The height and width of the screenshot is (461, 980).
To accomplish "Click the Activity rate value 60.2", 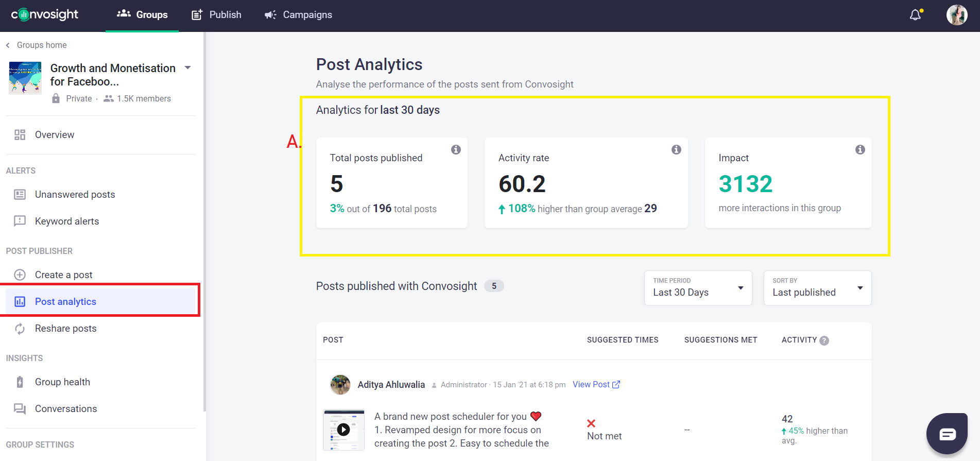I will pos(522,184).
